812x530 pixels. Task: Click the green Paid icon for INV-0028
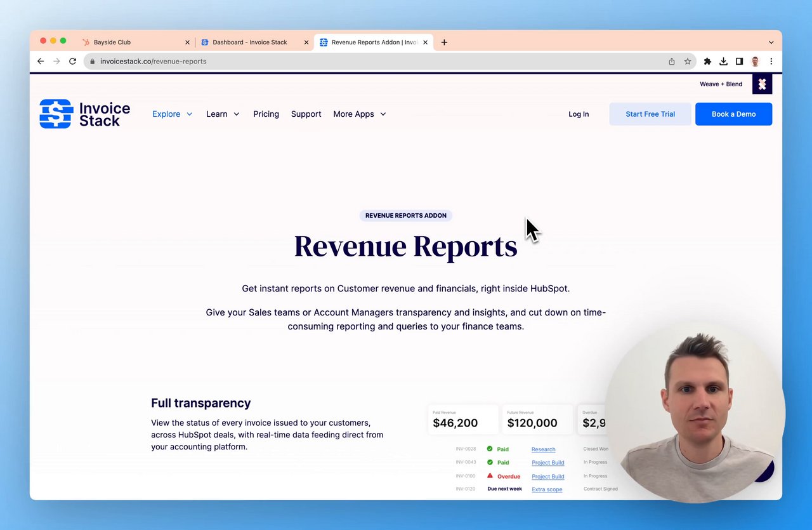[490, 449]
